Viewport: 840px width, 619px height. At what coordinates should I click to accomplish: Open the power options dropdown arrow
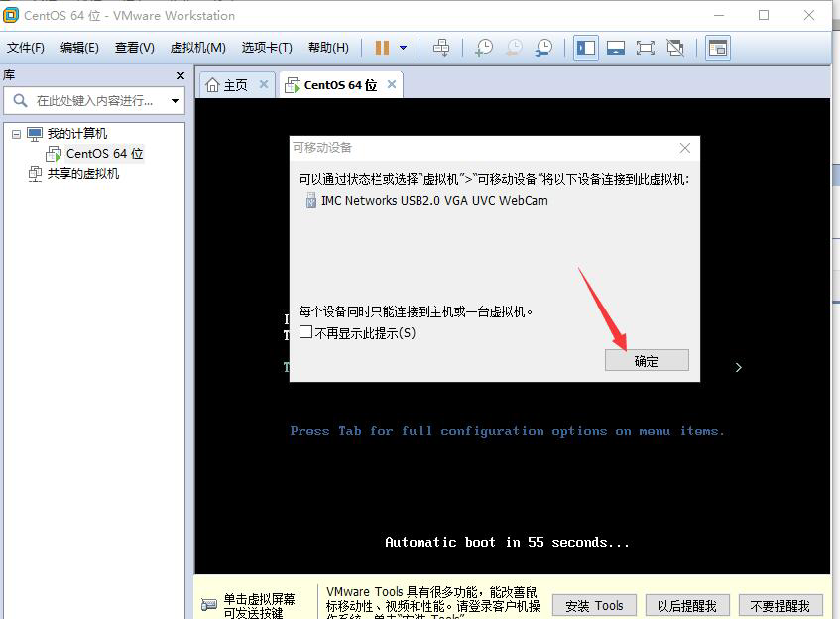[404, 48]
